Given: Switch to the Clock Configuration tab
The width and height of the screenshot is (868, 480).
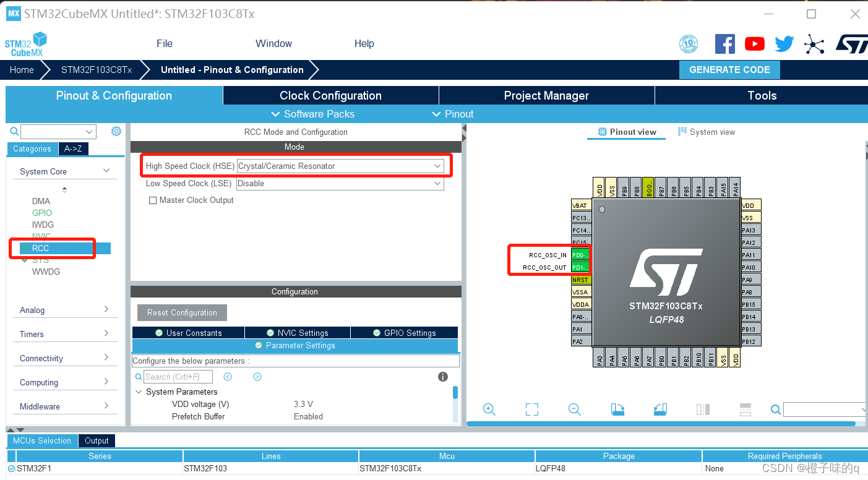Looking at the screenshot, I should (x=330, y=95).
